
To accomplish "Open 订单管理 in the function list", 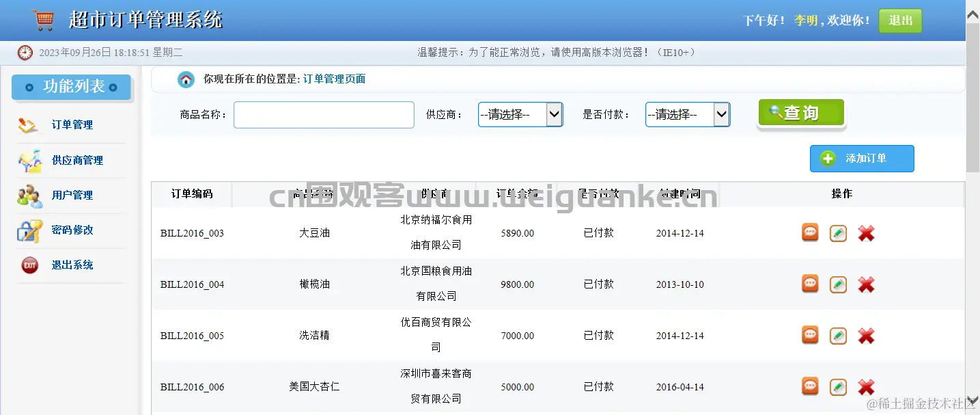I will pyautogui.click(x=72, y=125).
